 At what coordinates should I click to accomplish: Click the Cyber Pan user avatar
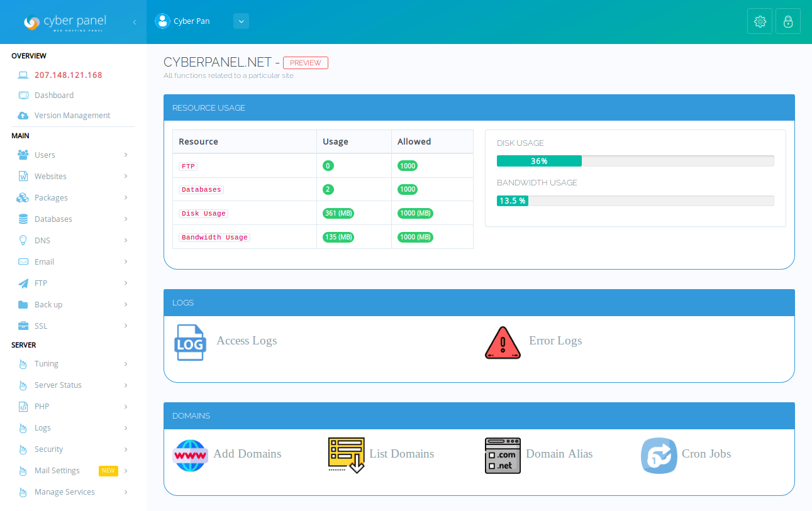(162, 21)
